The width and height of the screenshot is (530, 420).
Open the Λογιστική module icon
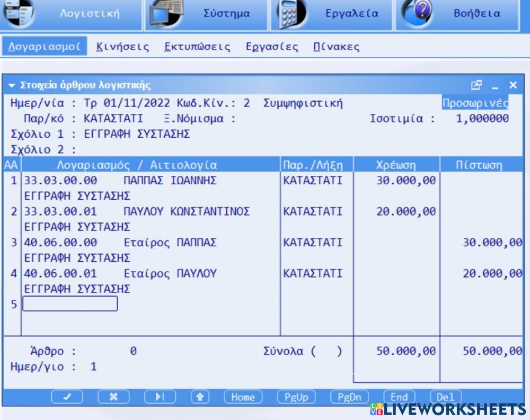point(19,14)
